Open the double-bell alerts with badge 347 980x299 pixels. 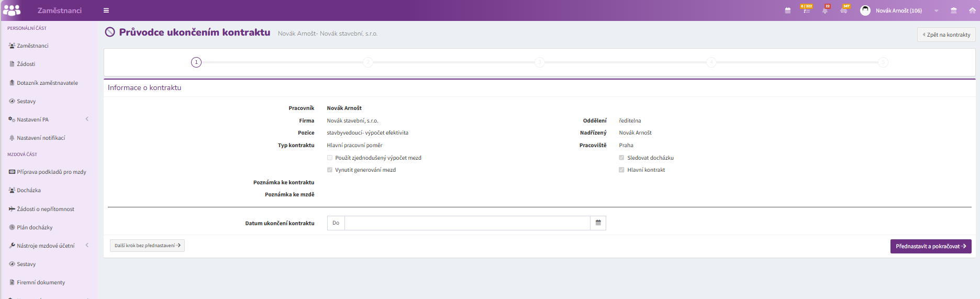point(844,9)
